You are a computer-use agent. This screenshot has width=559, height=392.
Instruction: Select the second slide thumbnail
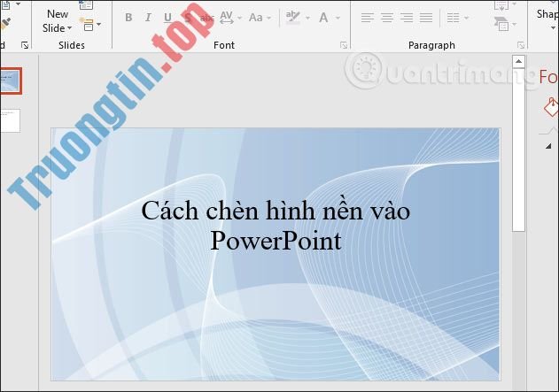pos(10,120)
